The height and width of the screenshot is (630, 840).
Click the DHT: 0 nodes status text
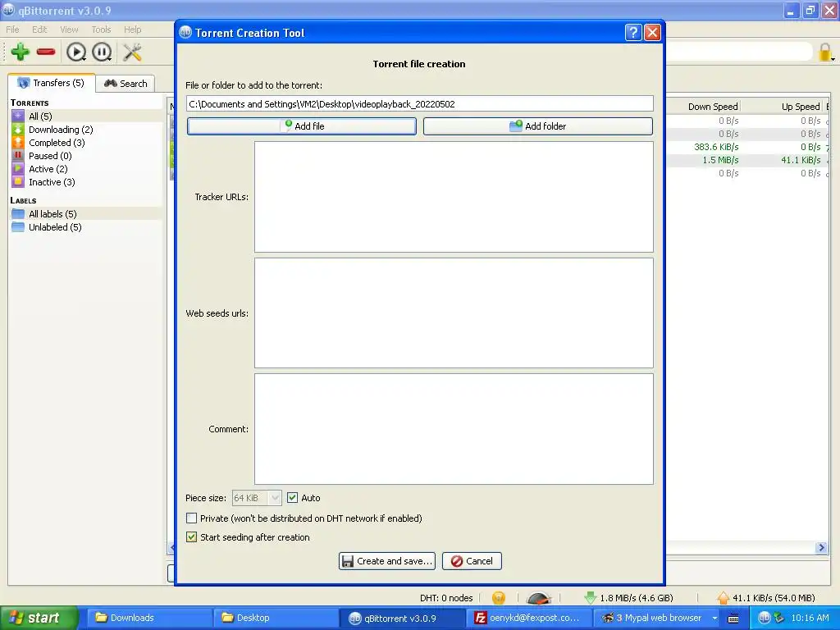[446, 598]
